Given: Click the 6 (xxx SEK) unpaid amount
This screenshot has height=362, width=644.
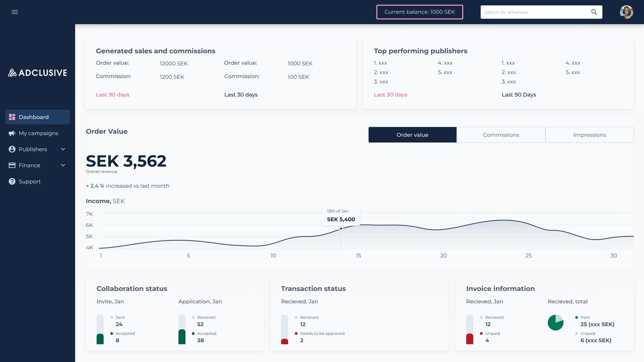Looking at the screenshot, I should 596,341.
